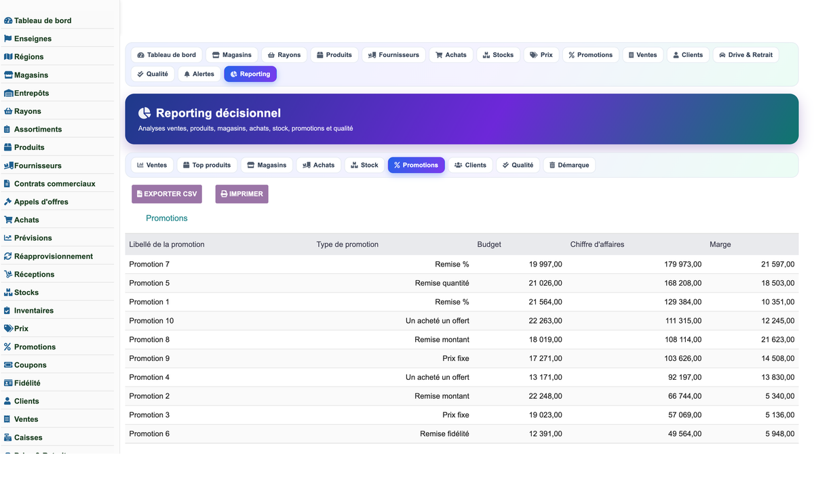Open the Ventes report sub-tab
Viewport: 814px width, 504px height.
point(152,165)
